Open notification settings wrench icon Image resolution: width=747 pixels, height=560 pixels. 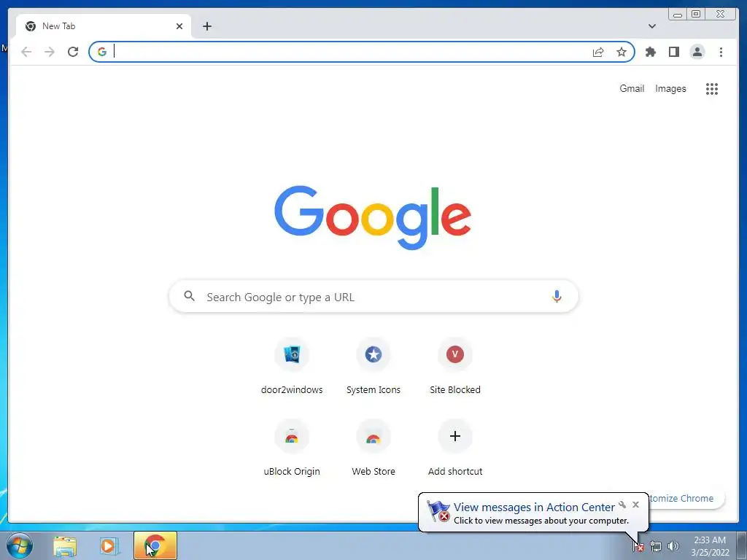622,505
